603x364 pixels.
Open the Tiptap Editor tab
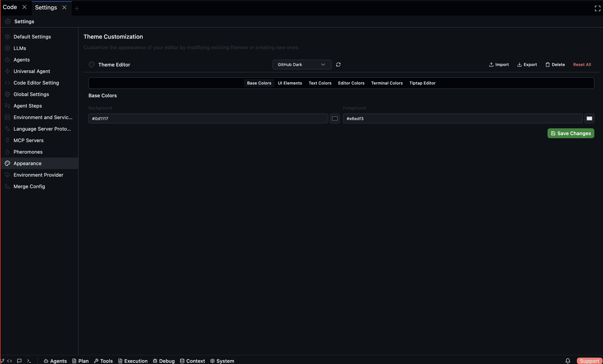422,83
